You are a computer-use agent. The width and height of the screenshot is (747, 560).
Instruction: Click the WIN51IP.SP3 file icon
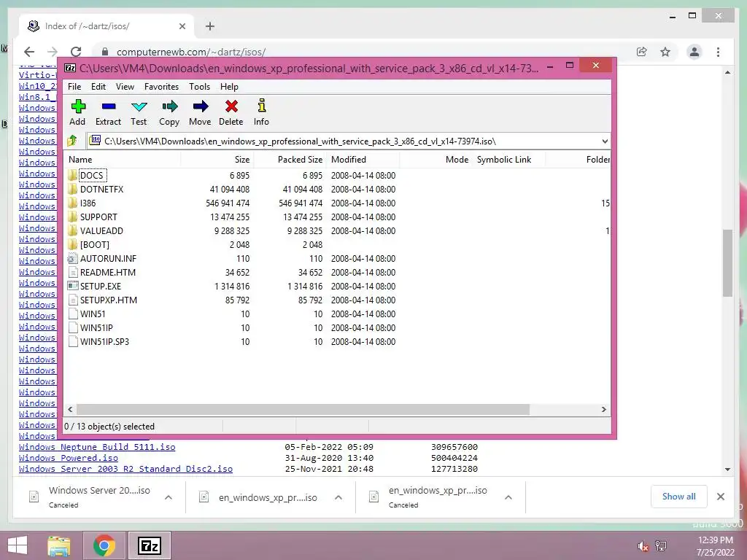(x=72, y=341)
